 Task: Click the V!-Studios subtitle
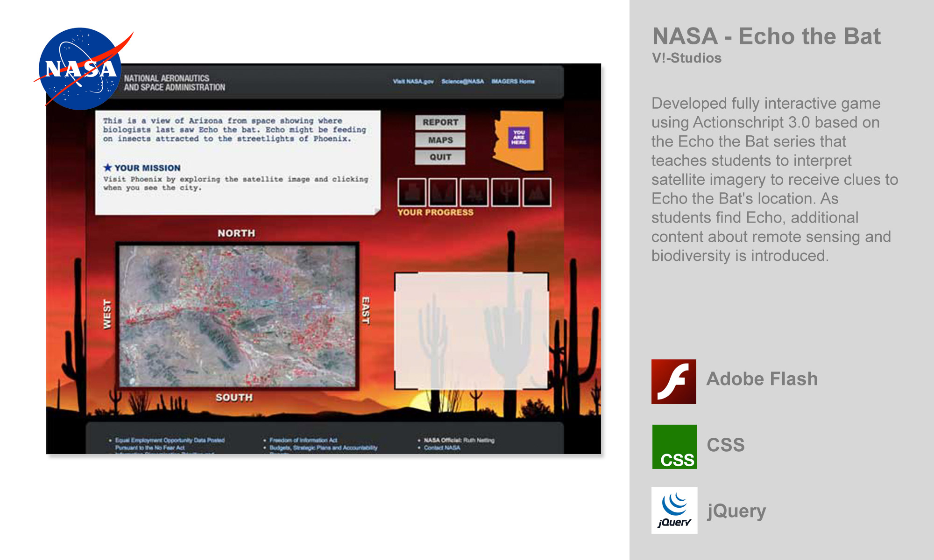(686, 58)
